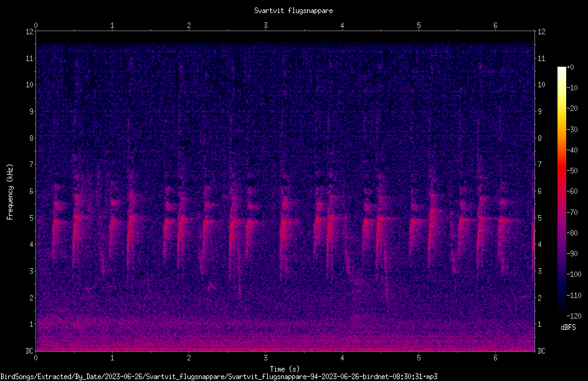Click the '-10' color scale label

pyautogui.click(x=572, y=88)
